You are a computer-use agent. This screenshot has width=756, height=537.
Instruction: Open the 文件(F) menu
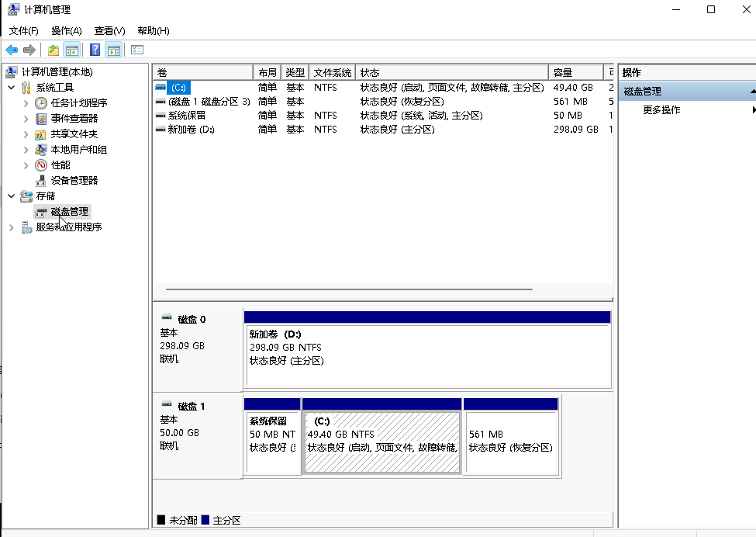pyautogui.click(x=23, y=31)
